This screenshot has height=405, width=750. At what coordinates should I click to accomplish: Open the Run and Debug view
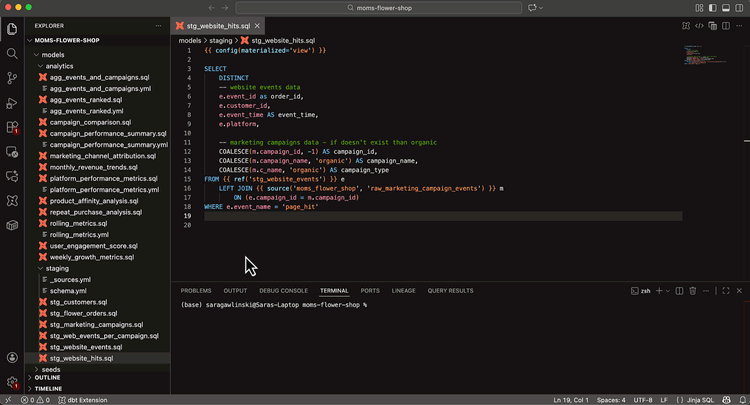coord(12,103)
